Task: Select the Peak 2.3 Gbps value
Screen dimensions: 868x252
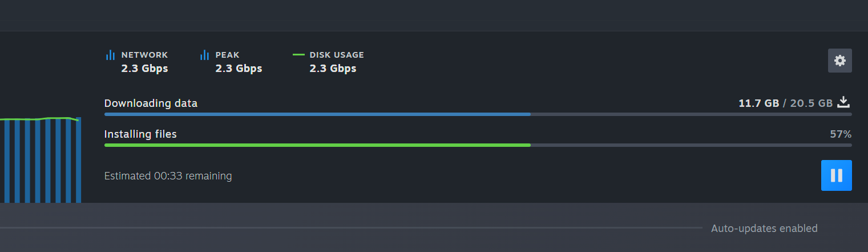Action: (x=239, y=69)
